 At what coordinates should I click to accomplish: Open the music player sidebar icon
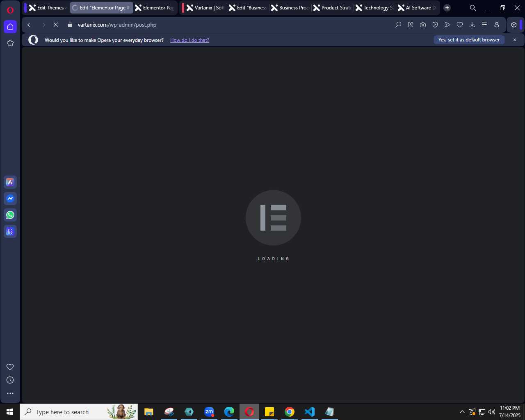click(x=10, y=231)
